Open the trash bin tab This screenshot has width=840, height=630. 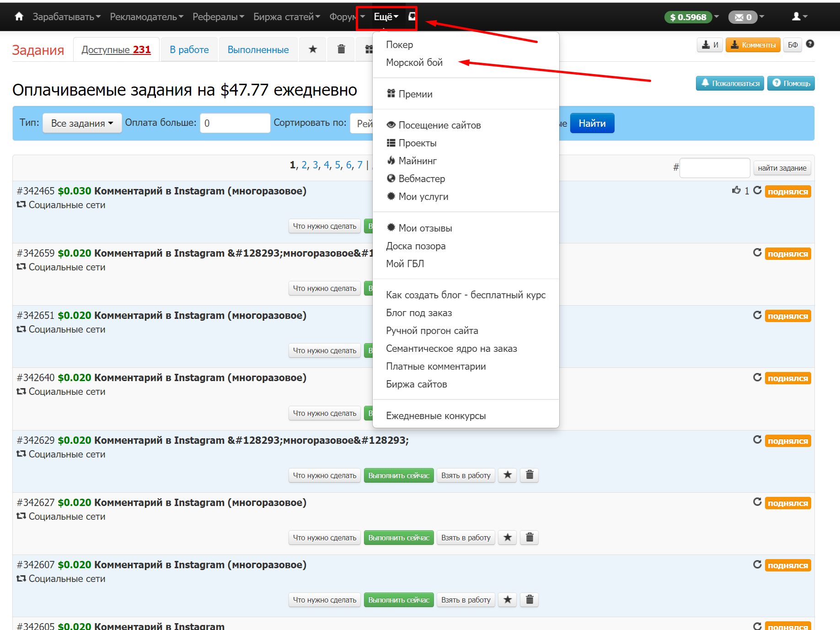click(341, 49)
